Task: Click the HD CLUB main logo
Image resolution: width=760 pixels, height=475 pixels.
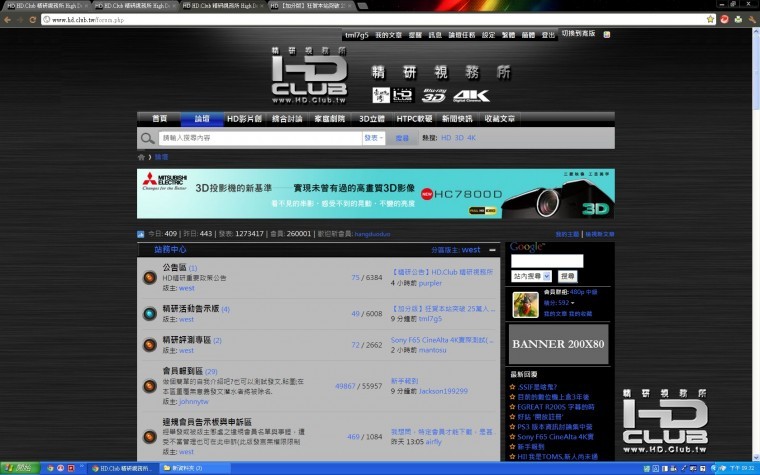Action: 309,75
